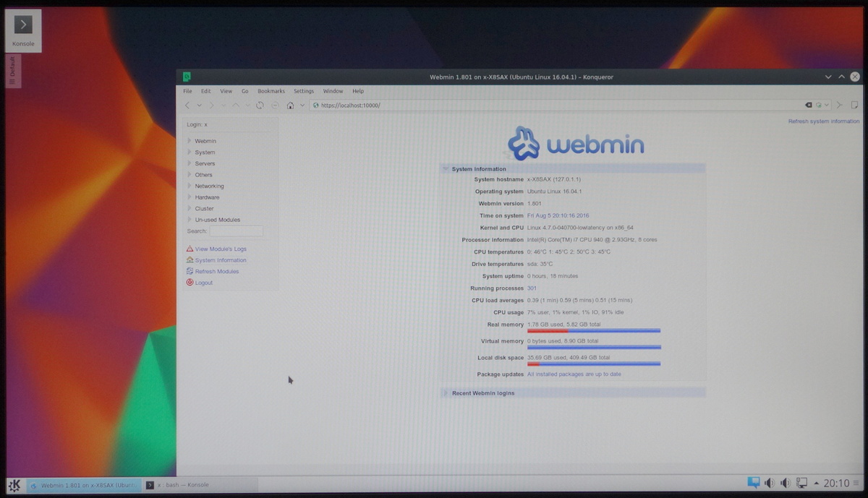The width and height of the screenshot is (868, 498).
Task: Click the home icon in Konqueror toolbar
Action: click(x=290, y=106)
